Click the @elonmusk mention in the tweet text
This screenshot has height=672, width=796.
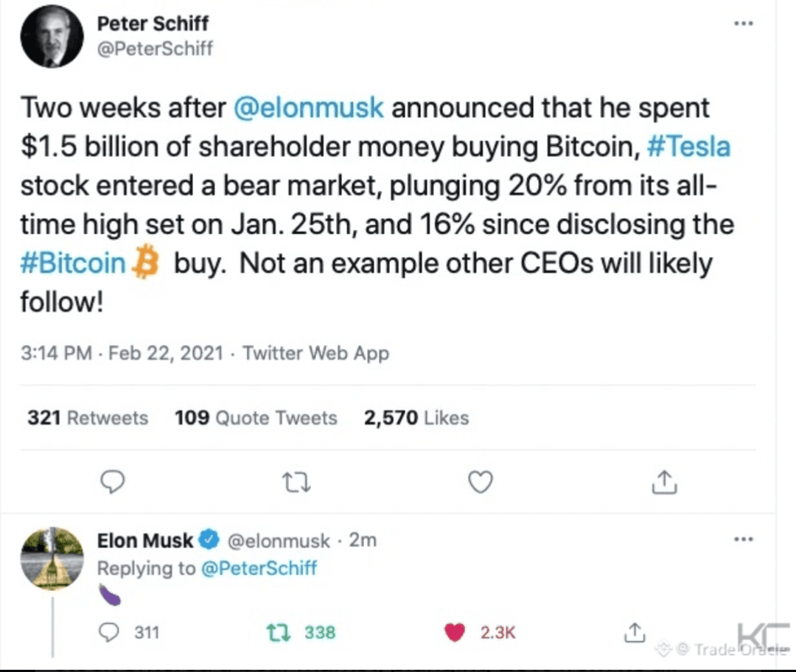click(308, 108)
